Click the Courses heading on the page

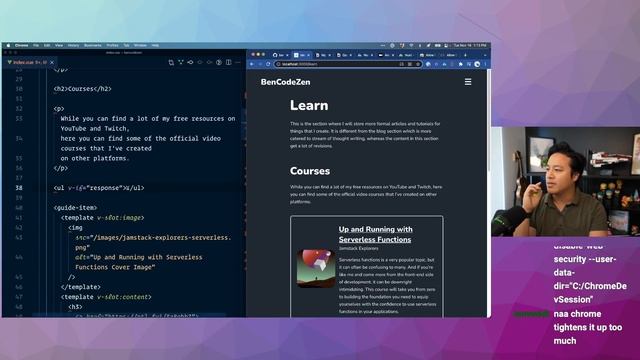[310, 171]
